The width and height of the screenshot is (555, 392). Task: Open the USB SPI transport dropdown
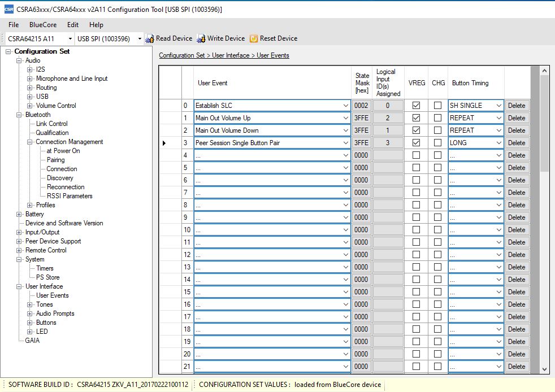(x=139, y=38)
